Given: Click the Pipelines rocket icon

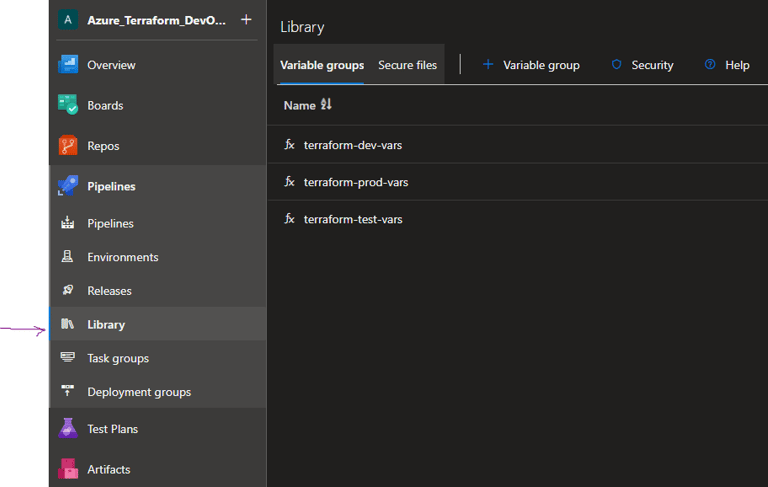Looking at the screenshot, I should pos(68,186).
